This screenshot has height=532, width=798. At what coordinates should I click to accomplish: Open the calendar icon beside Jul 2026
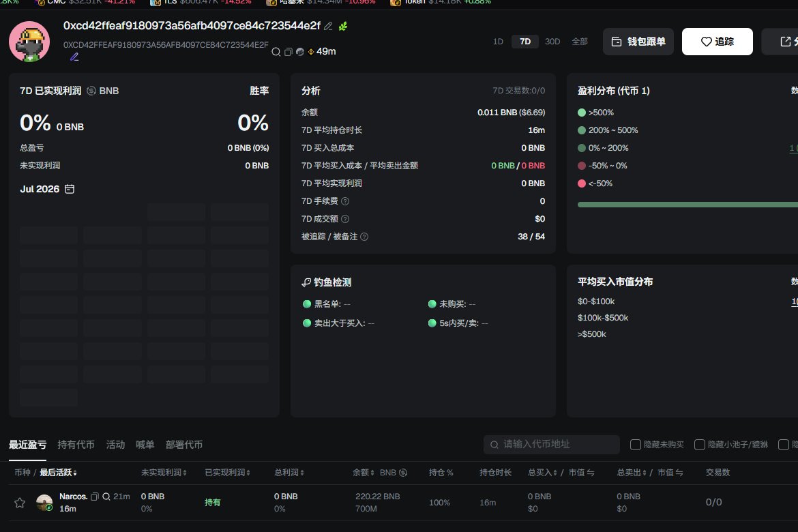70,189
